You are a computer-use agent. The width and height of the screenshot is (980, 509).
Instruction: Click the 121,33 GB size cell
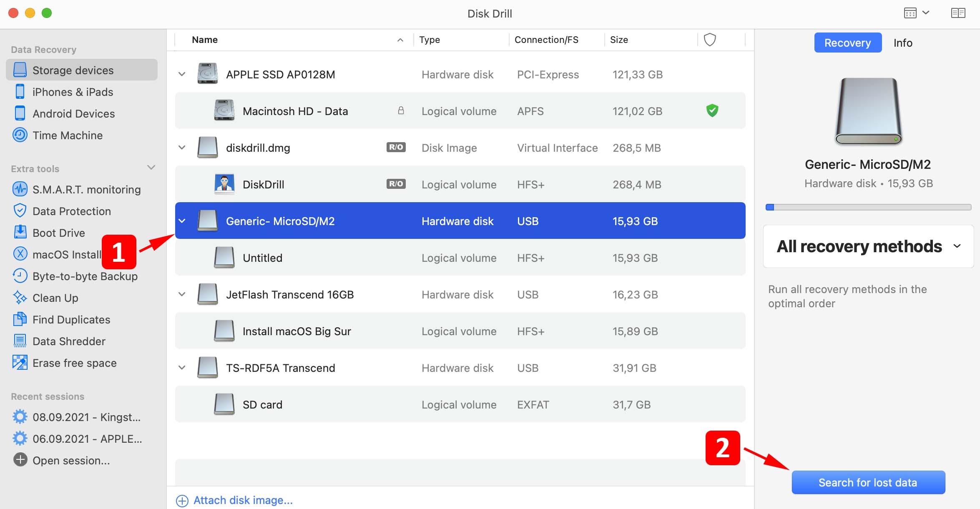[637, 74]
